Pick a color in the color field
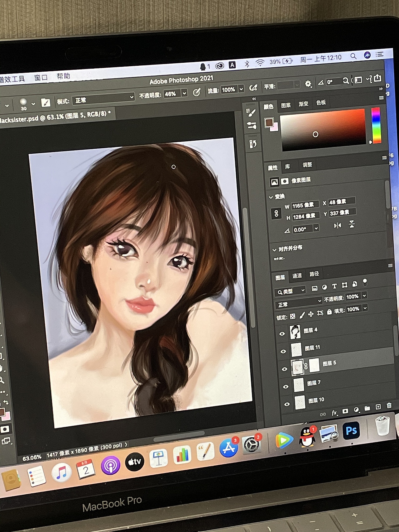Image resolution: width=399 pixels, height=532 pixels. coord(323,130)
